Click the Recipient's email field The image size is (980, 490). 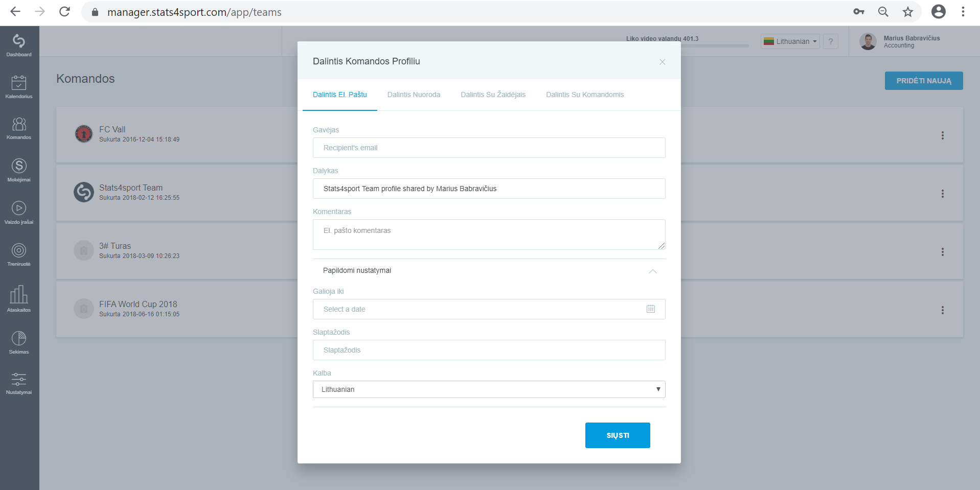pos(489,148)
